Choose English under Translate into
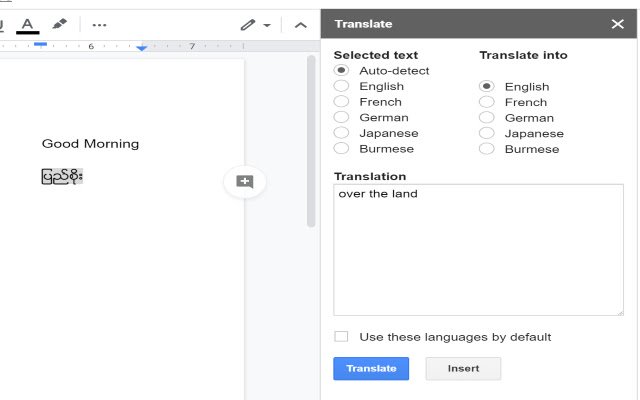This screenshot has width=640, height=400. [487, 86]
